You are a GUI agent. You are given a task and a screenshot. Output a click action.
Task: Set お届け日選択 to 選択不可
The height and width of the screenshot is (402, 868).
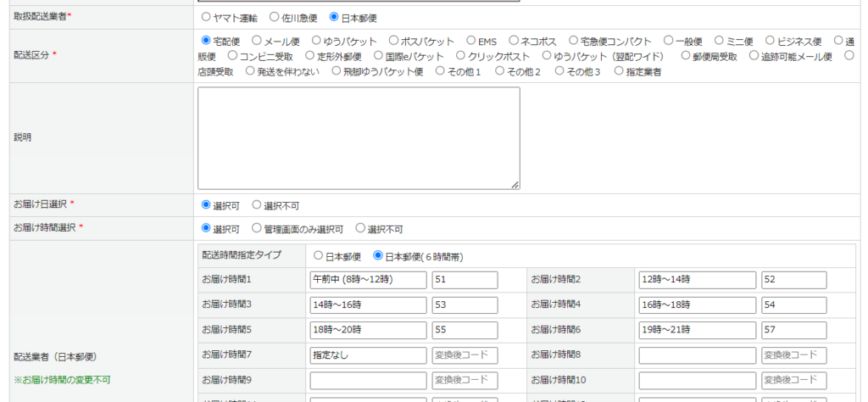pos(257,205)
